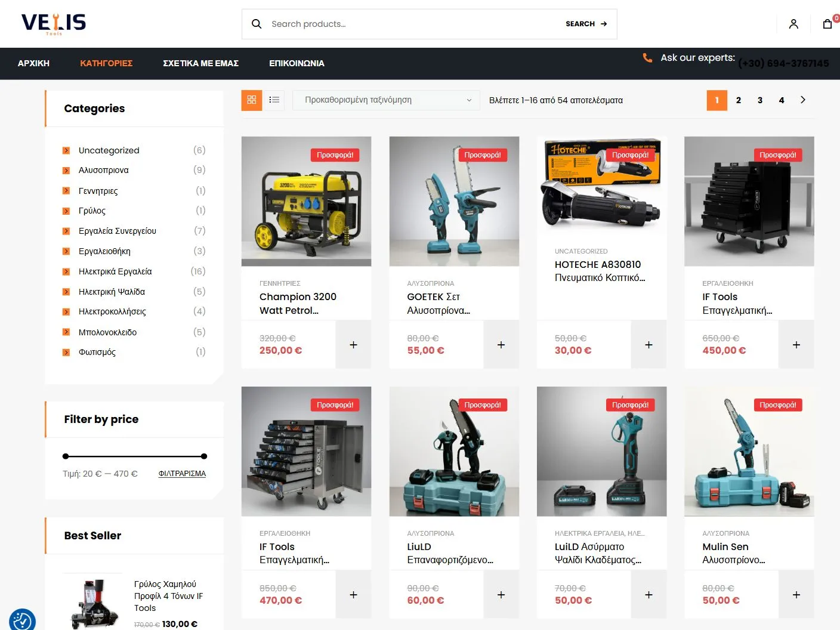Open the Εργαλειοθήκη category in sidebar

[x=104, y=251]
